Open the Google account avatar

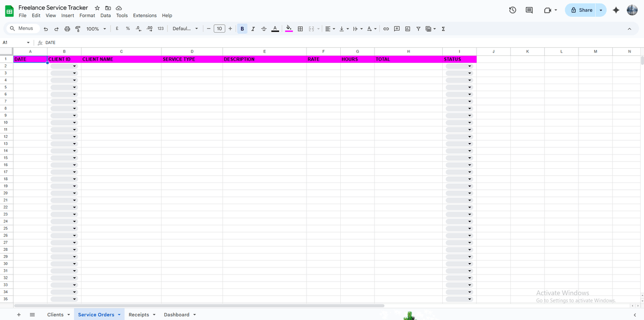coord(632,10)
